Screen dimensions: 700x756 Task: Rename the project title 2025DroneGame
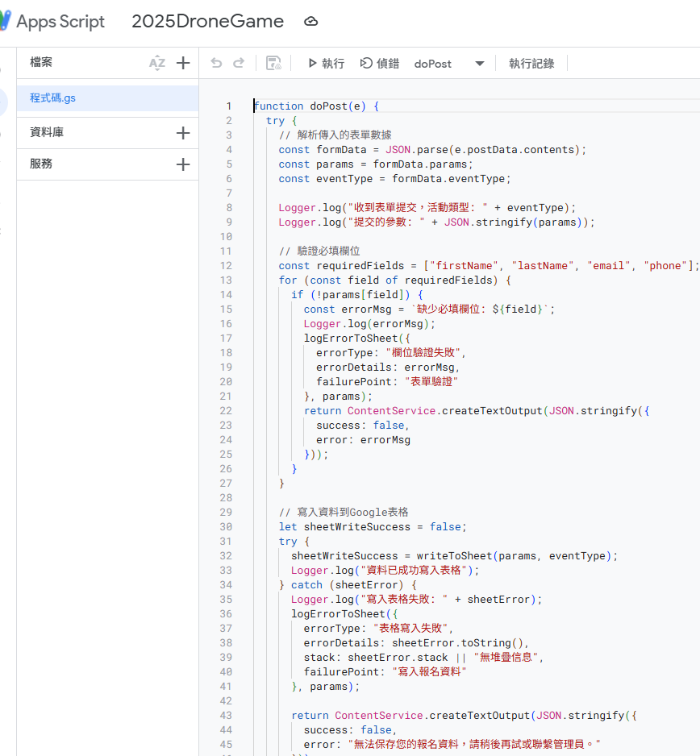(206, 22)
